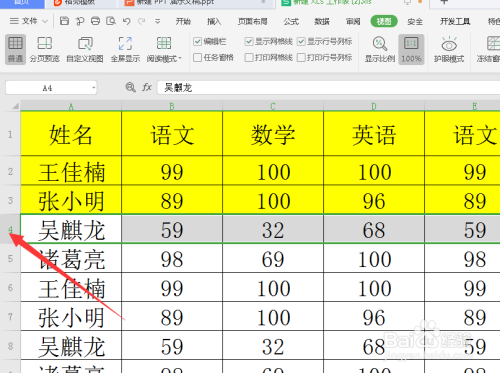Select cell D4 containing 68
The width and height of the screenshot is (500, 373).
coord(374,229)
